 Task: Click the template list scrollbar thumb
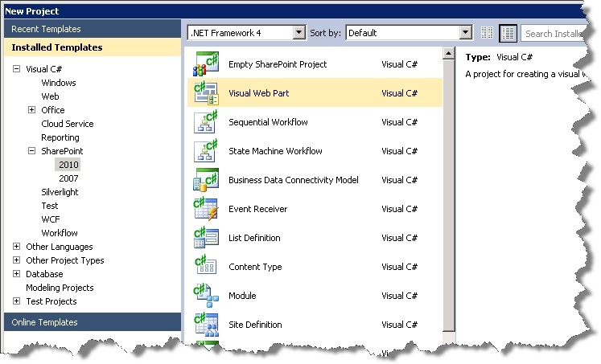click(448, 195)
